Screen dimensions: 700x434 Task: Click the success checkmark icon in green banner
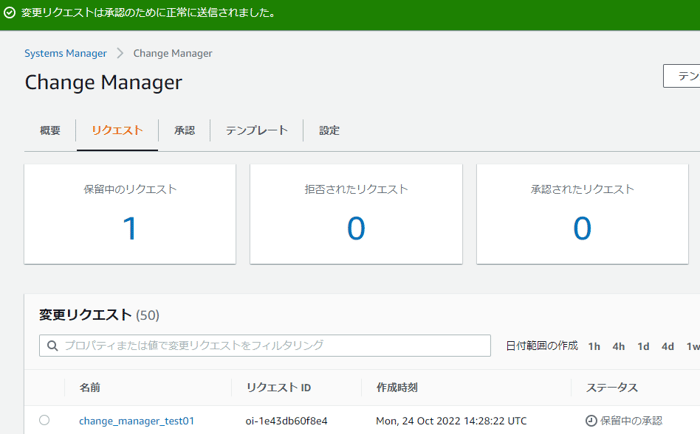pos(9,13)
